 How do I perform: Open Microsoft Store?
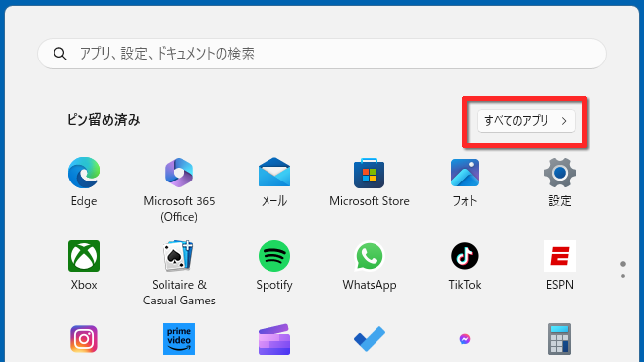pyautogui.click(x=370, y=173)
